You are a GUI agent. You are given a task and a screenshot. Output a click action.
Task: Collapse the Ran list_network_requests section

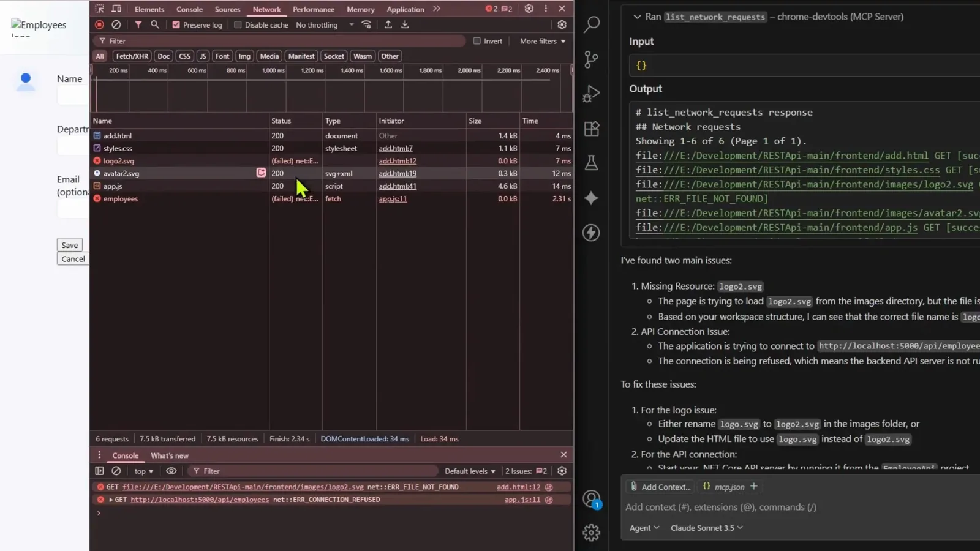637,17
